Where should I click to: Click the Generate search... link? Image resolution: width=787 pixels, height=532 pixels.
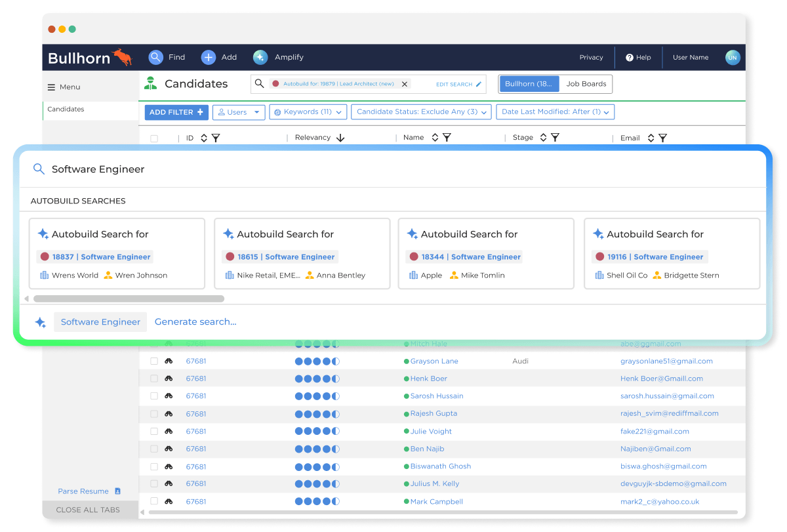195,322
